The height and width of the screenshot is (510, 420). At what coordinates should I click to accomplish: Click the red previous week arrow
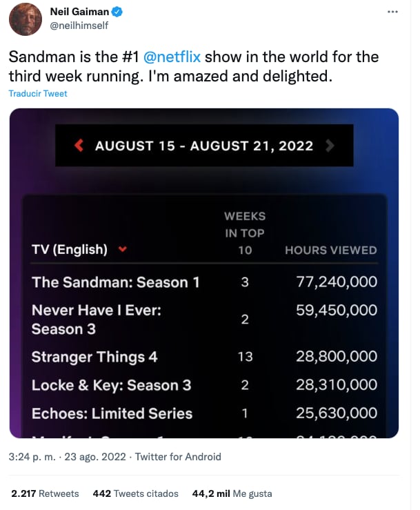coord(79,146)
